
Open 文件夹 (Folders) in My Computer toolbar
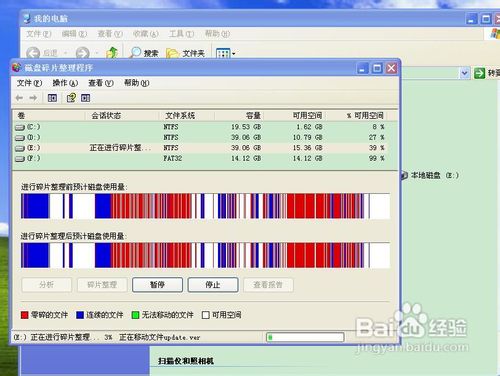[x=185, y=53]
